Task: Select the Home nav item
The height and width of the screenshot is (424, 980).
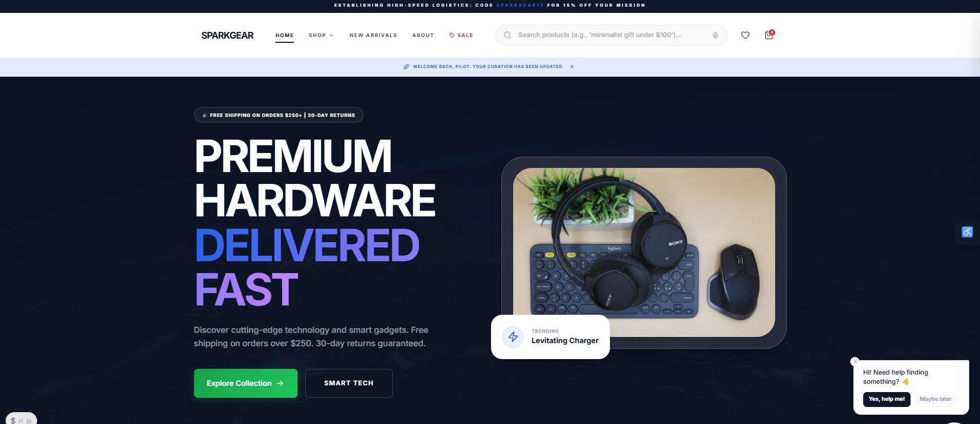Action: [x=285, y=35]
